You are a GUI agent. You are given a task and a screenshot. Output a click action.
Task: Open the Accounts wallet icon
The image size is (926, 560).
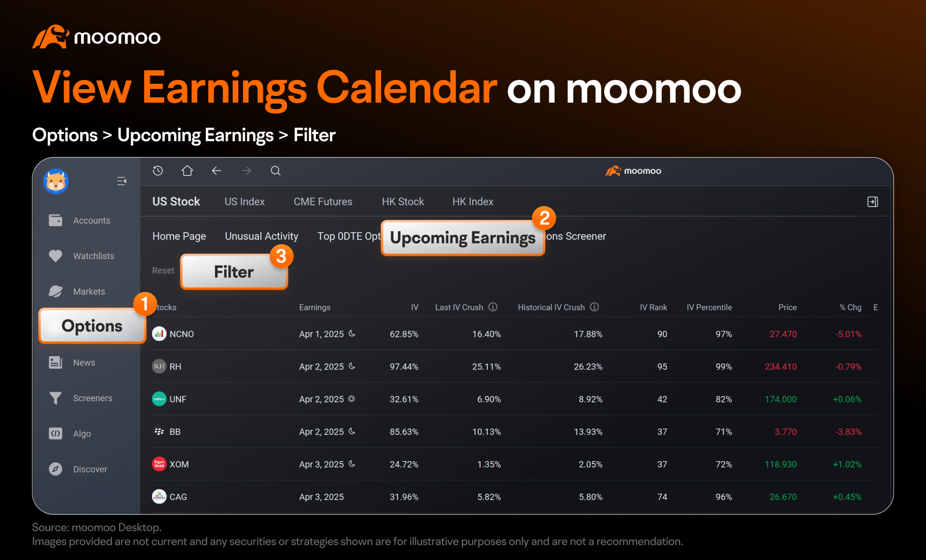(x=55, y=220)
